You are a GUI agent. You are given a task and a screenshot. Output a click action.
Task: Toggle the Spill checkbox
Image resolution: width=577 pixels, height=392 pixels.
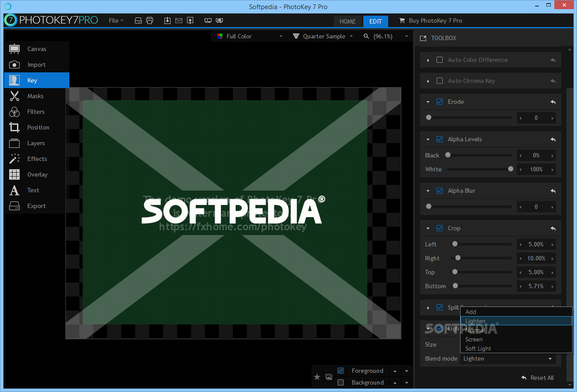coord(440,307)
